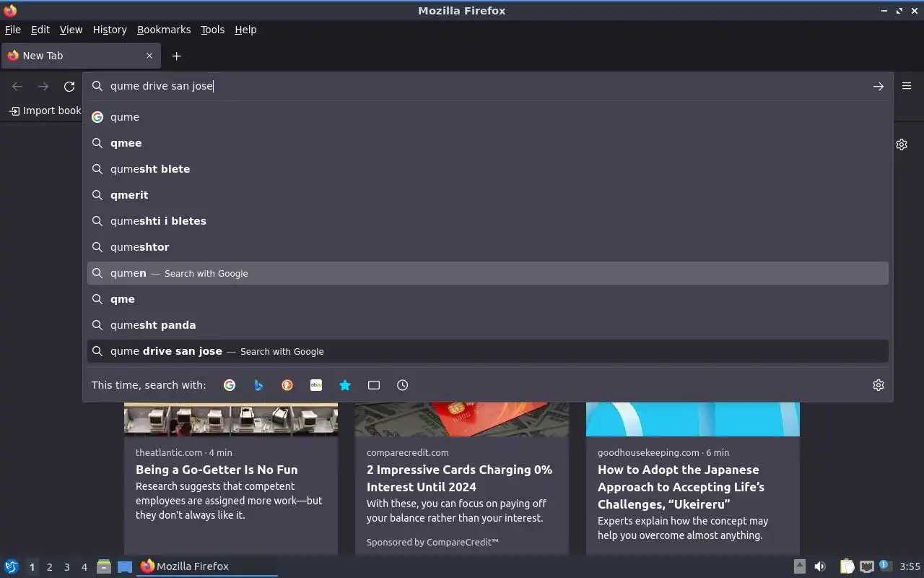This screenshot has height=578, width=924.
Task: Select the New Tab tab
Action: tap(79, 56)
